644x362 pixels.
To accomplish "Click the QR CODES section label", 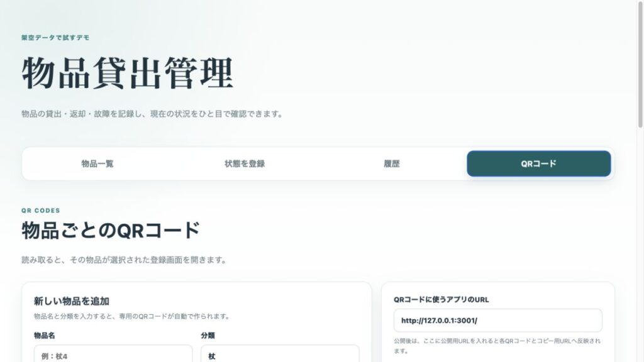I will click(x=41, y=211).
